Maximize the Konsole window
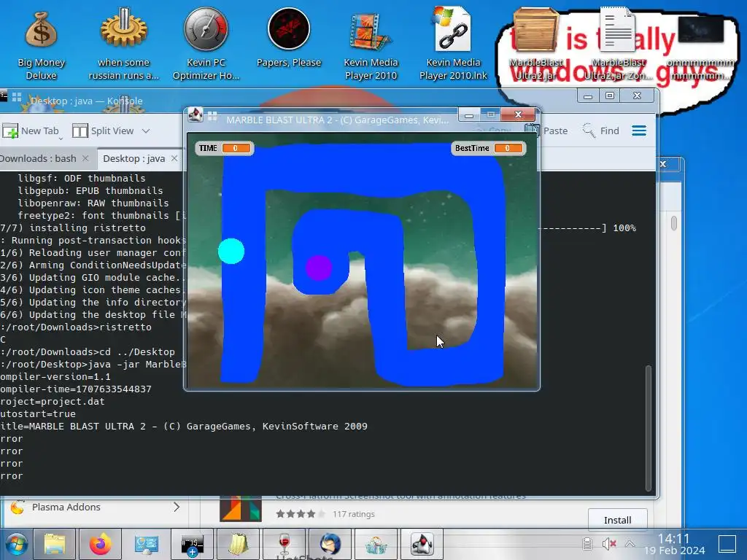747x560 pixels. [x=610, y=96]
